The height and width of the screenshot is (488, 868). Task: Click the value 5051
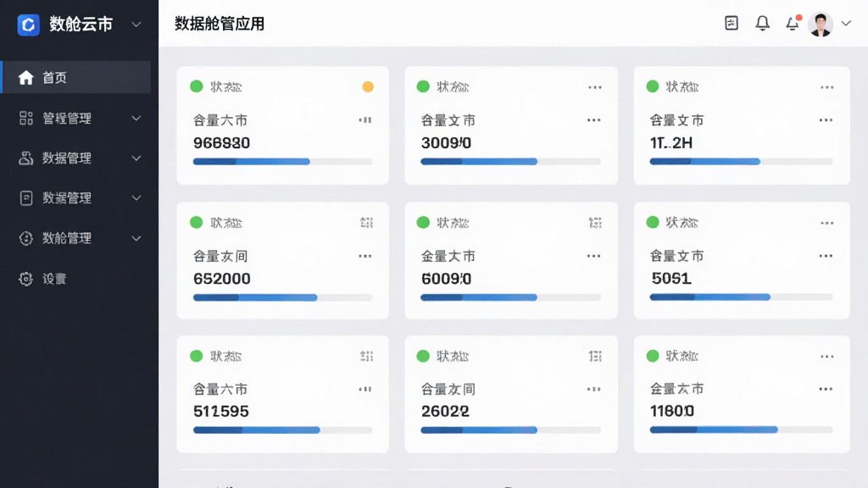tap(671, 278)
